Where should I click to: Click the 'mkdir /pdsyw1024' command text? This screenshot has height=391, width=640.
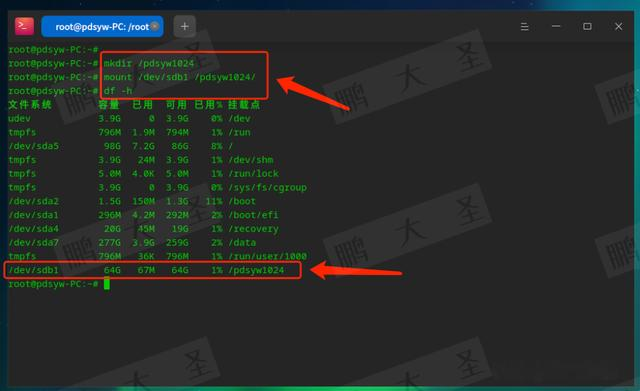coord(149,64)
